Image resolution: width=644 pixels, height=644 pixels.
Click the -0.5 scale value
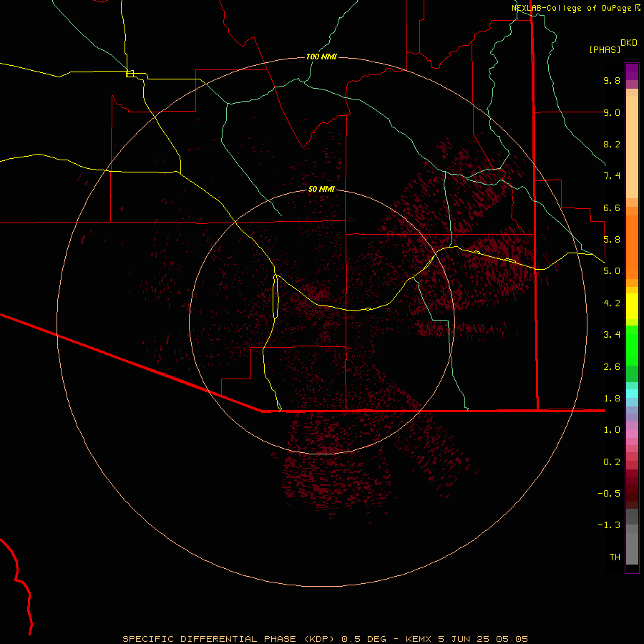609,494
